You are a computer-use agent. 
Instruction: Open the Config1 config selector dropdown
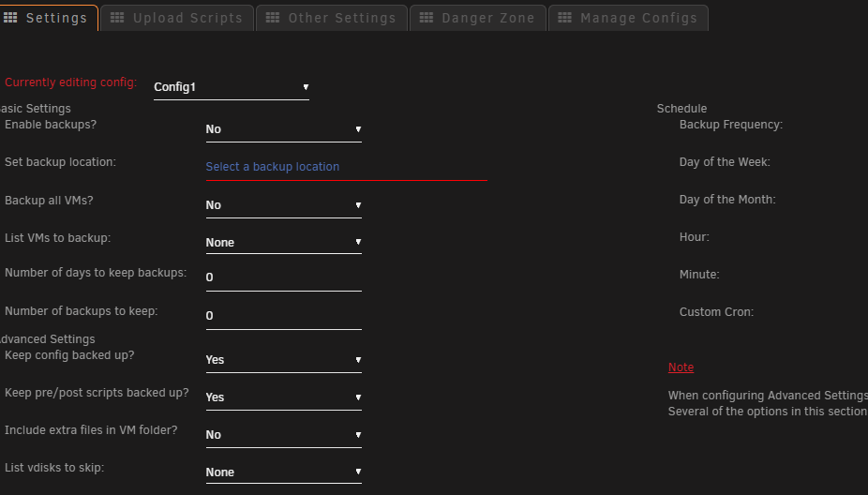[x=232, y=87]
